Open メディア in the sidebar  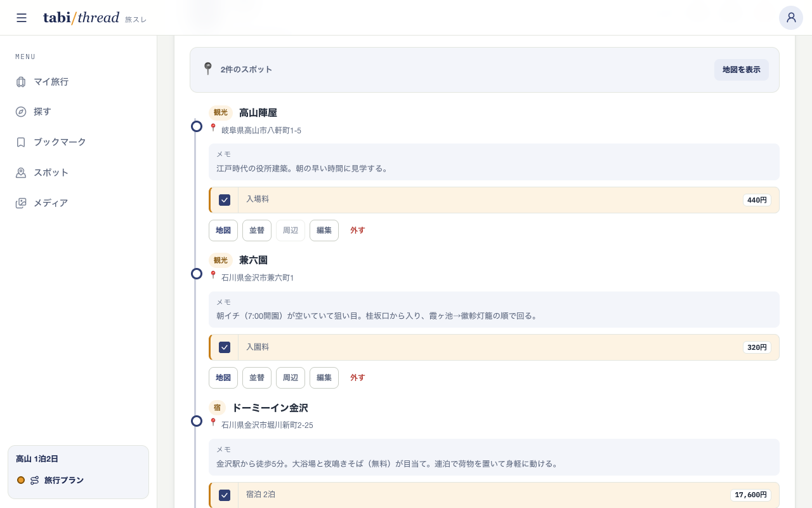[x=78, y=203]
